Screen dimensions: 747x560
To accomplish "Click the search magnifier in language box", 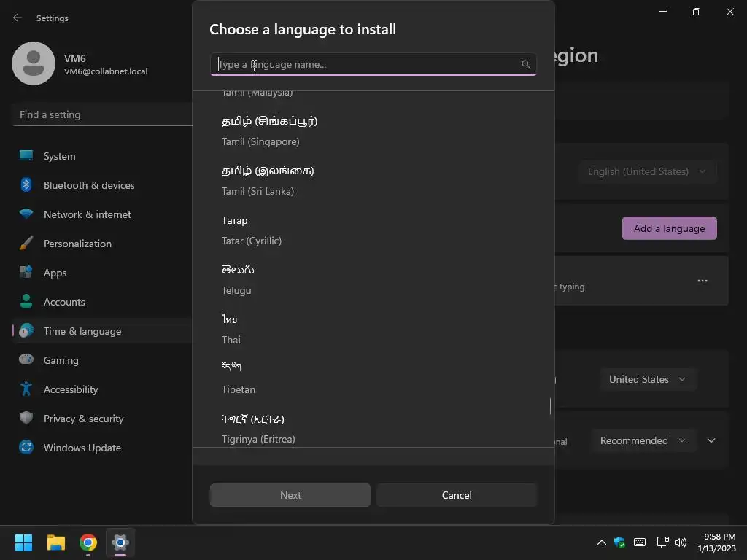I will (525, 64).
